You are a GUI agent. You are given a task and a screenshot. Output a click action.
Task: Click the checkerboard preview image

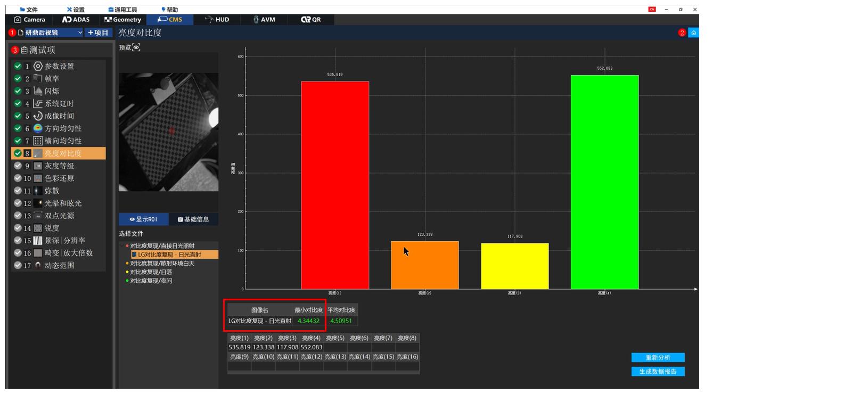coord(168,132)
